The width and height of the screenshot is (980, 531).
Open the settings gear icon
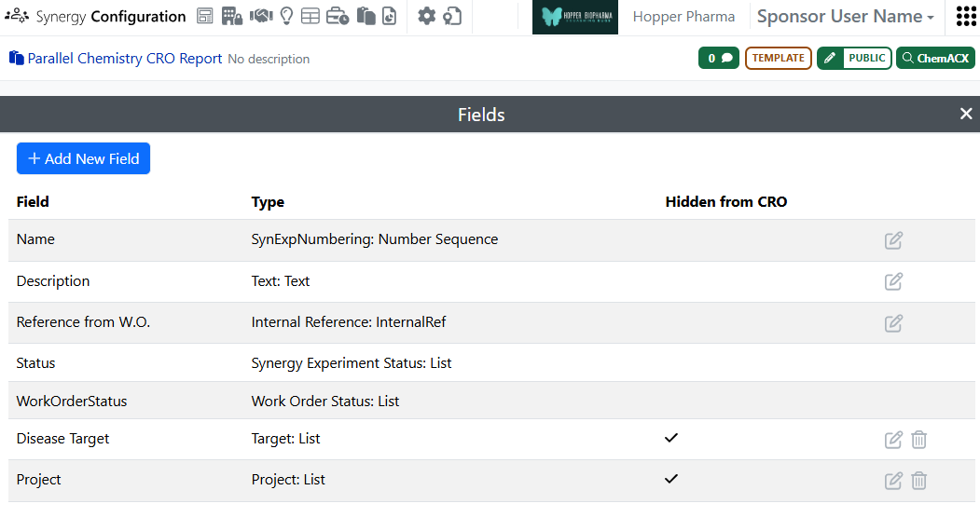426,16
